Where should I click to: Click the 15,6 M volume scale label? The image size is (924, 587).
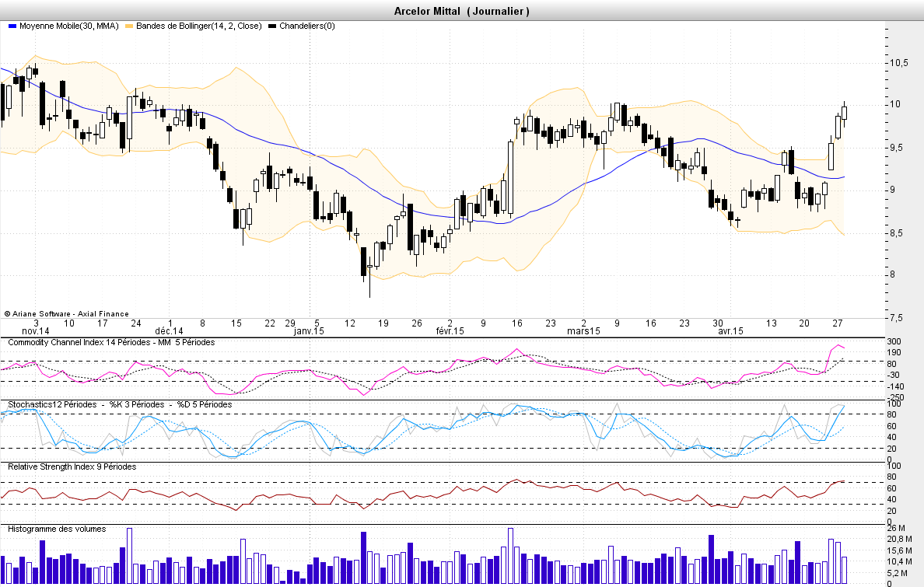899,551
